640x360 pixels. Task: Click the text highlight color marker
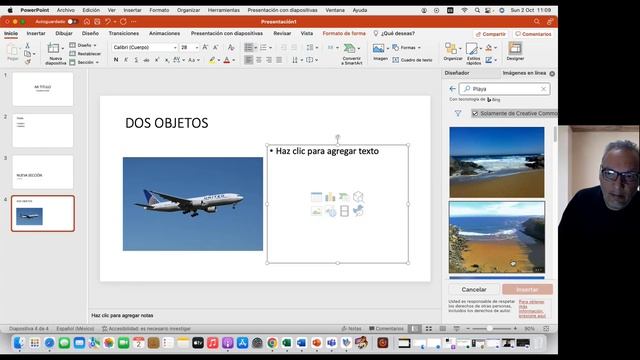[x=211, y=60]
